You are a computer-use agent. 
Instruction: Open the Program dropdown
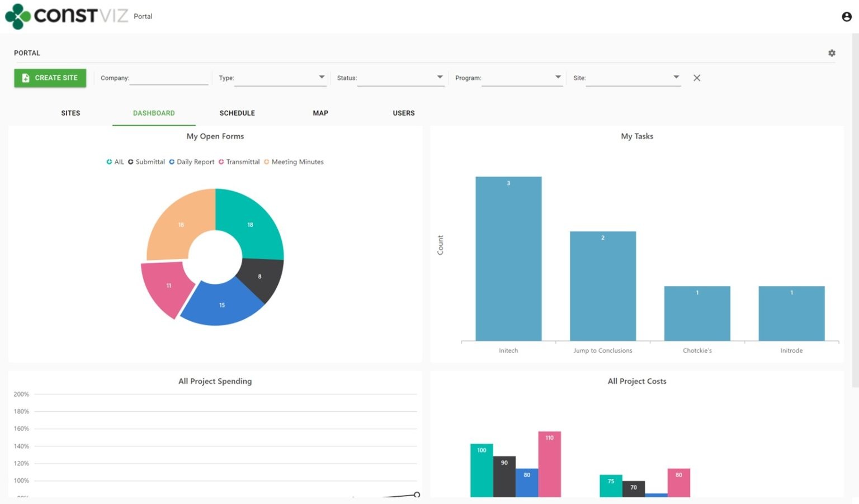pyautogui.click(x=558, y=77)
